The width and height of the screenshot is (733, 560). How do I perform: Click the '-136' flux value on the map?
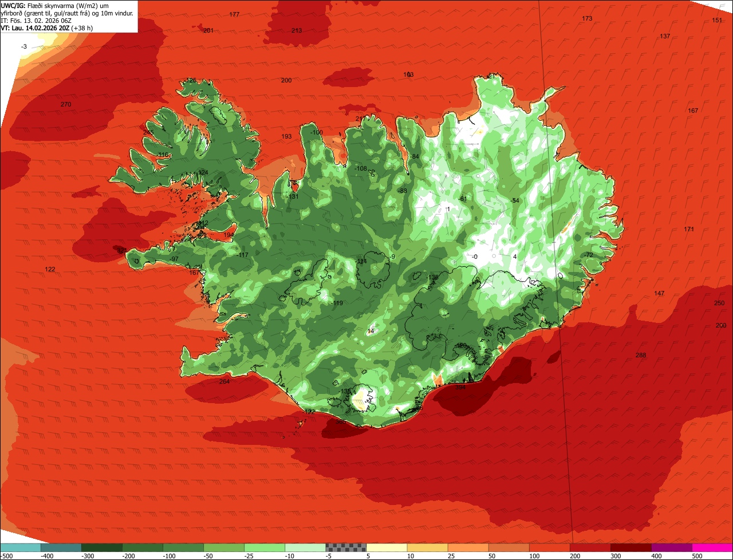[x=432, y=277]
